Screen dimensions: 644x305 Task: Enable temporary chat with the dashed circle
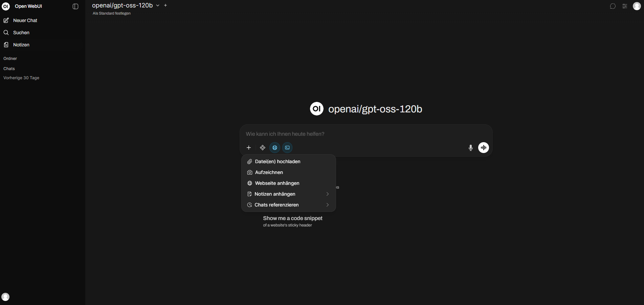point(613,6)
